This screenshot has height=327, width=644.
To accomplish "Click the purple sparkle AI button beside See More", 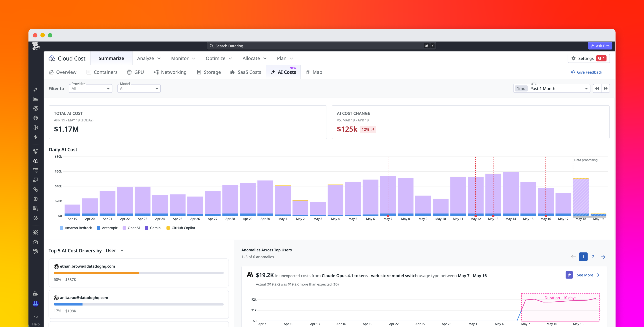I will (569, 275).
